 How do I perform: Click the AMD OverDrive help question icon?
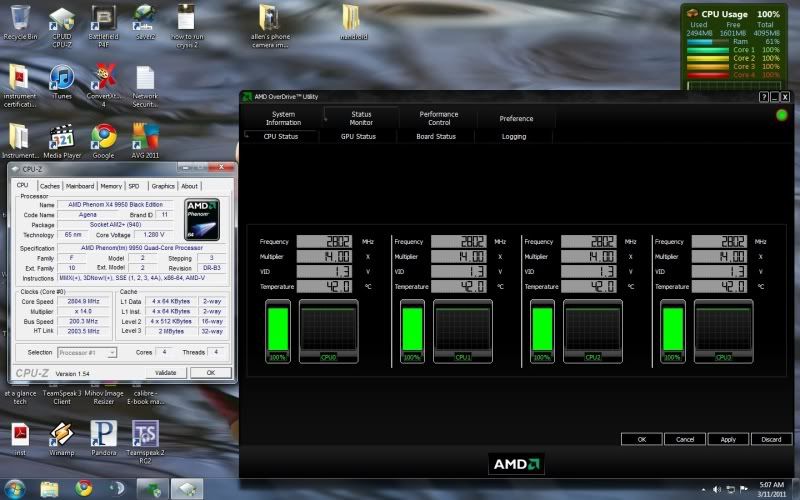coord(763,97)
